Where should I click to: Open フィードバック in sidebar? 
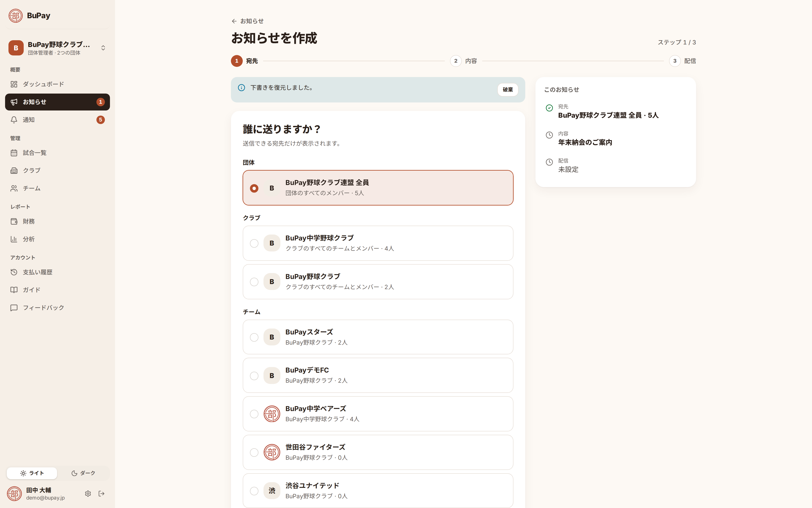coord(57,308)
